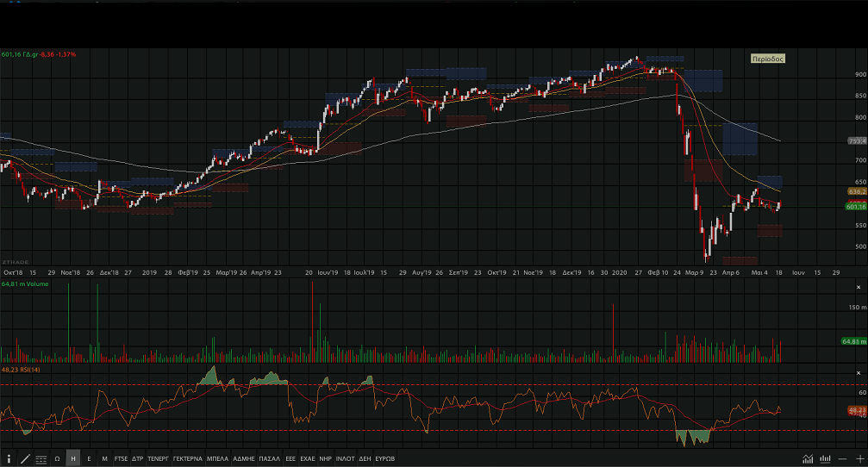
Task: Open the bar indicators icon
Action: point(825,458)
